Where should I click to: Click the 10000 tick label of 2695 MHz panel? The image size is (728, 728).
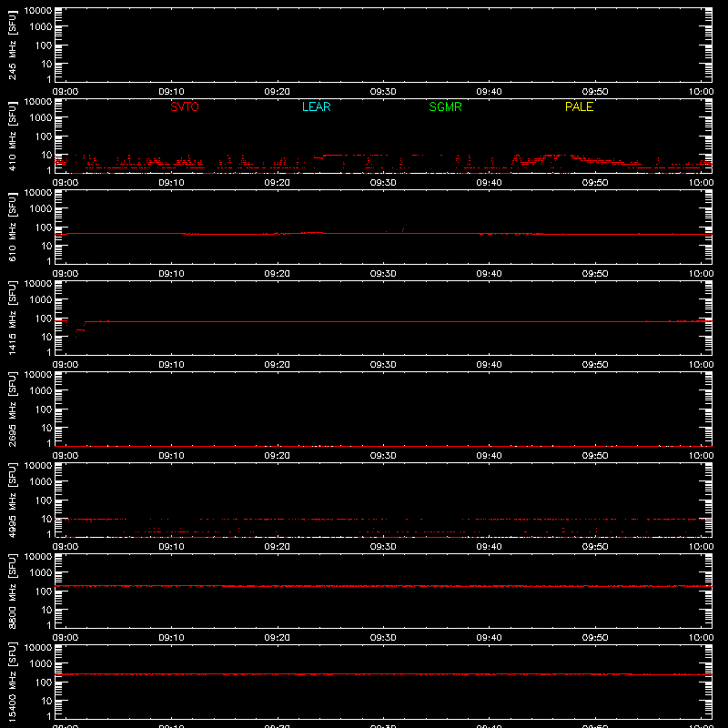click(38, 374)
